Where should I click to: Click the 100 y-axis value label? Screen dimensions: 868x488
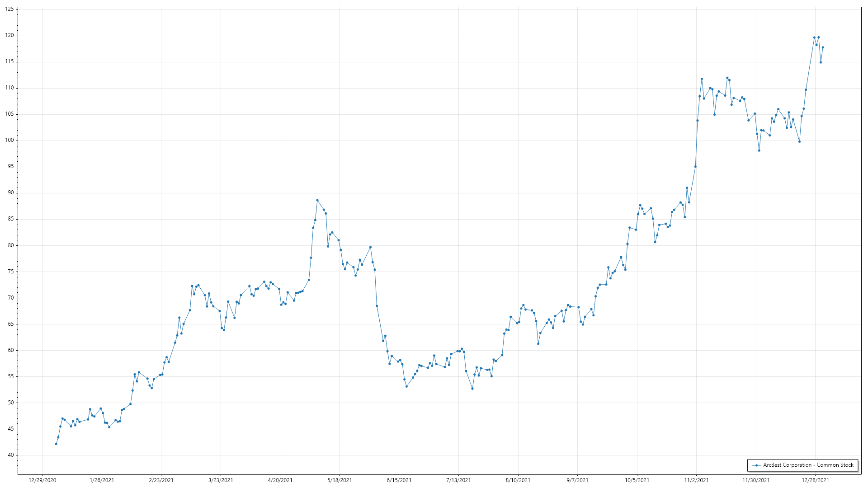pyautogui.click(x=9, y=140)
